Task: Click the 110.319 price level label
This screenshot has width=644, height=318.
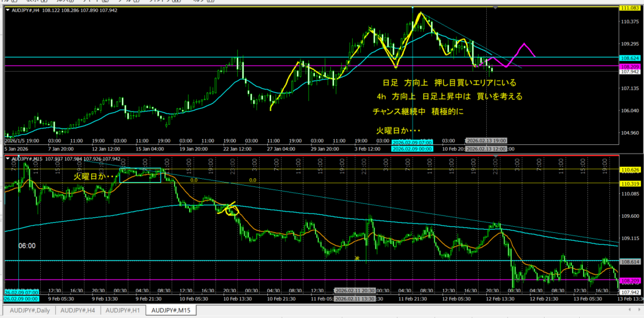Action: click(x=630, y=183)
